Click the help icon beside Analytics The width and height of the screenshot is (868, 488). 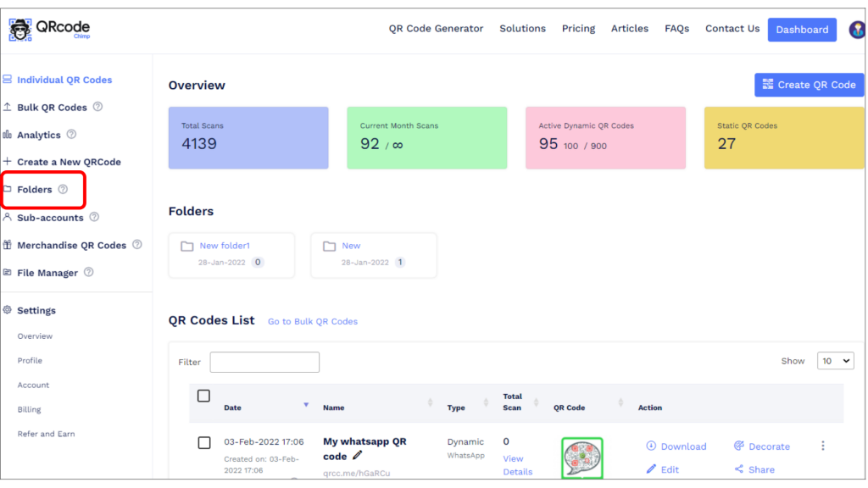(71, 135)
